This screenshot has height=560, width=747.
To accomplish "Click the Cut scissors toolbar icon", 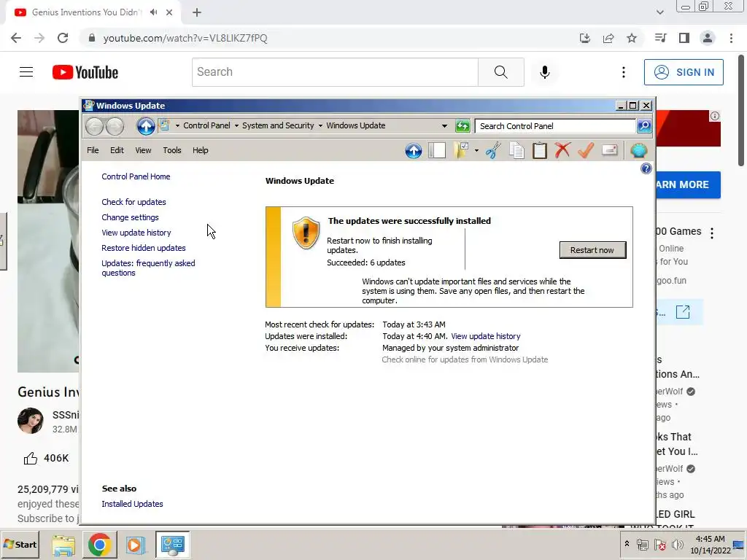I will tap(493, 150).
